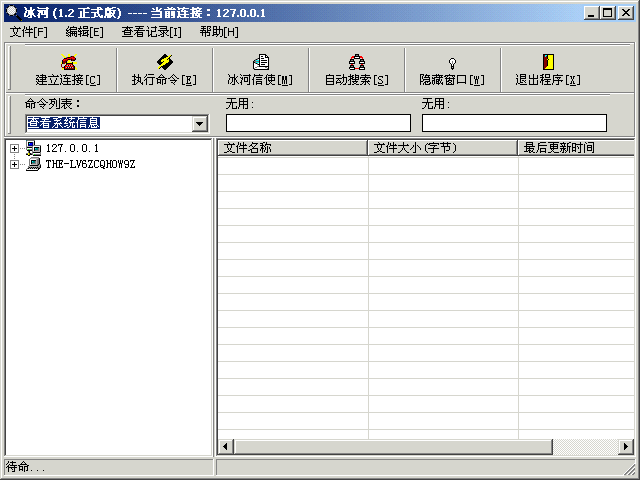
Task: Click the 建立连接 (Connect) toolbar icon
Action: point(68,63)
